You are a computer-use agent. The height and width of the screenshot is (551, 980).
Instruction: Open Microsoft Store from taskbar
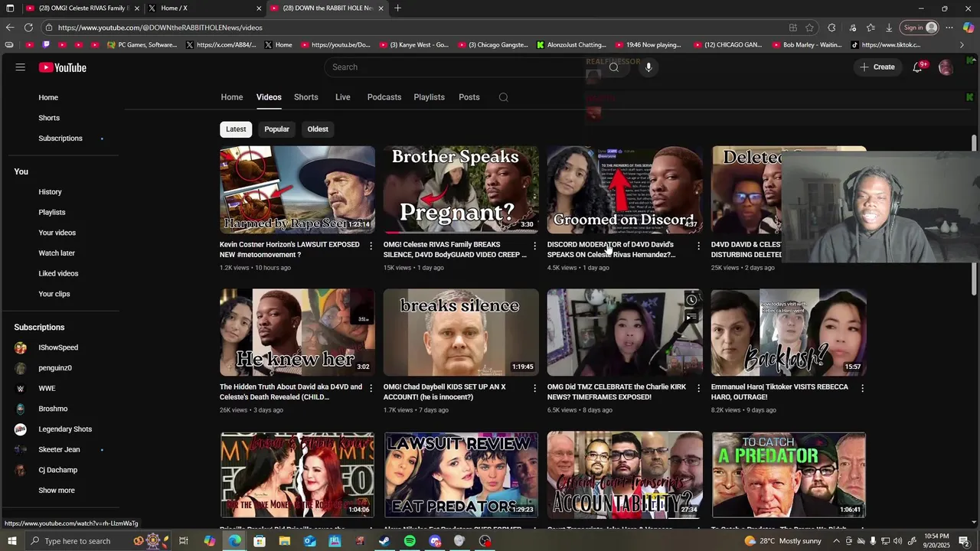point(260,541)
